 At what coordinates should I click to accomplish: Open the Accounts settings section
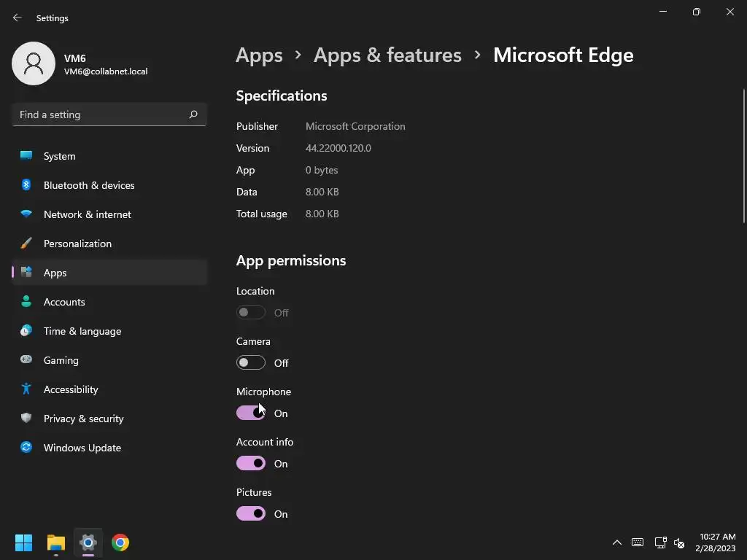point(64,302)
